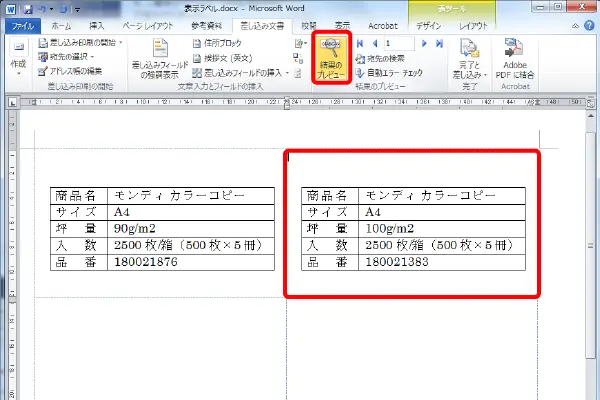The width and height of the screenshot is (600, 400).
Task: Open 差し込み印刷の開始 dropdown
Action: tap(80, 43)
